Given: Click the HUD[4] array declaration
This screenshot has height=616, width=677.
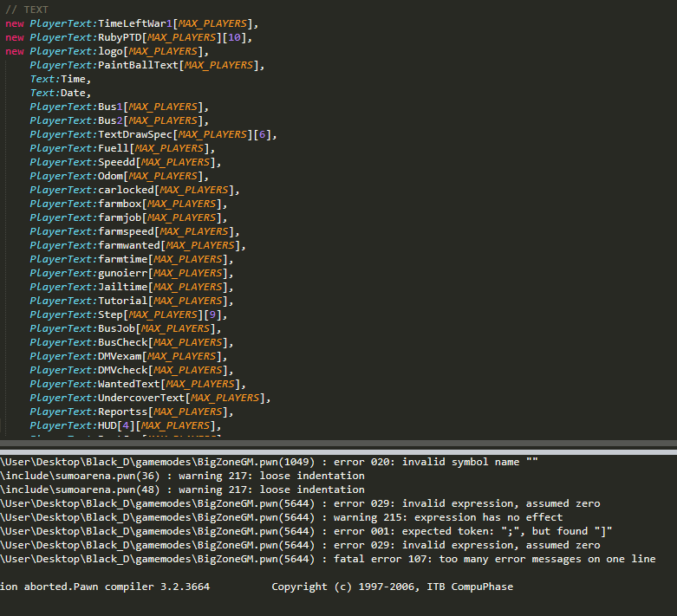Looking at the screenshot, I should click(x=126, y=425).
